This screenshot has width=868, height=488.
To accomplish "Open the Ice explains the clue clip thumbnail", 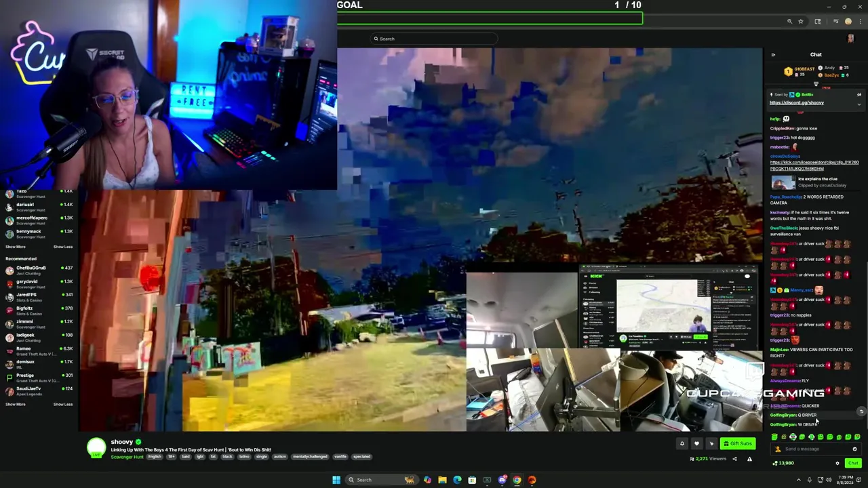I will coord(783,182).
